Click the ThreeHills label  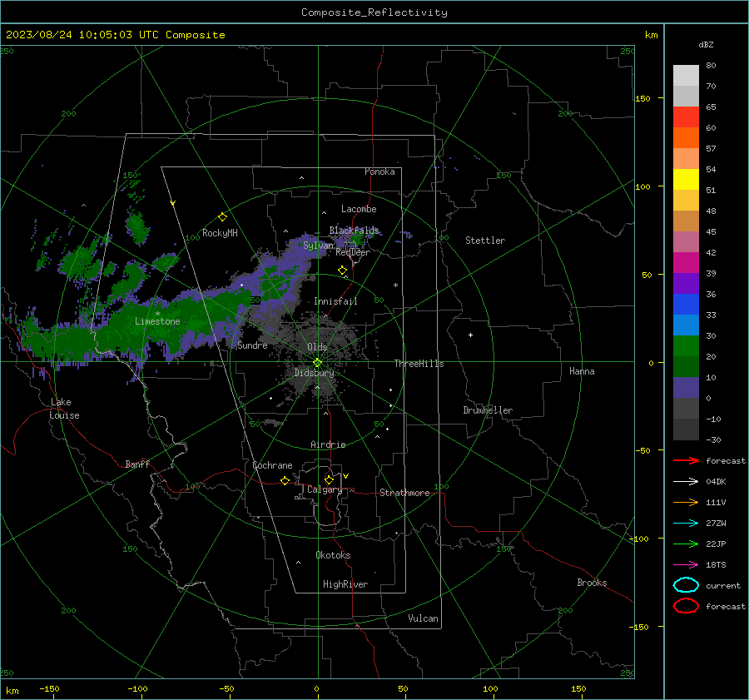tap(419, 364)
